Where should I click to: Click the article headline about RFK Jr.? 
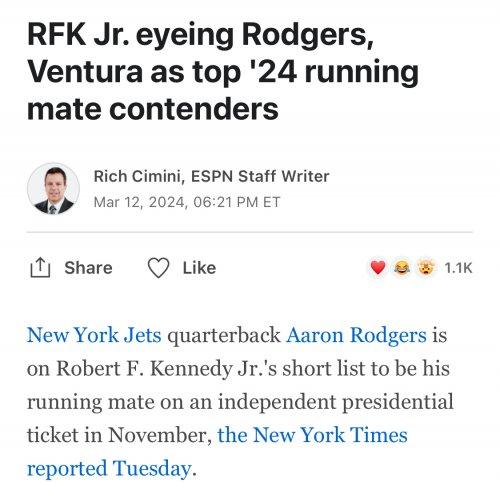(x=223, y=71)
